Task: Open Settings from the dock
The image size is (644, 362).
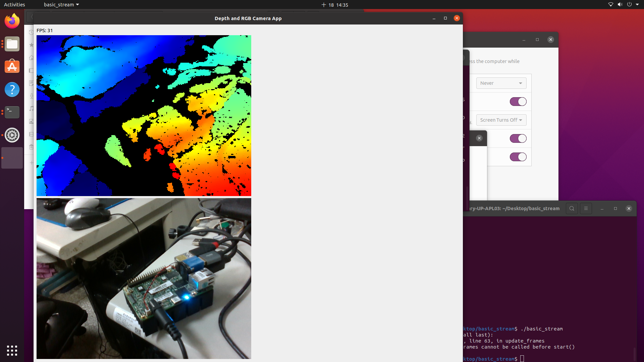Action: 12,135
